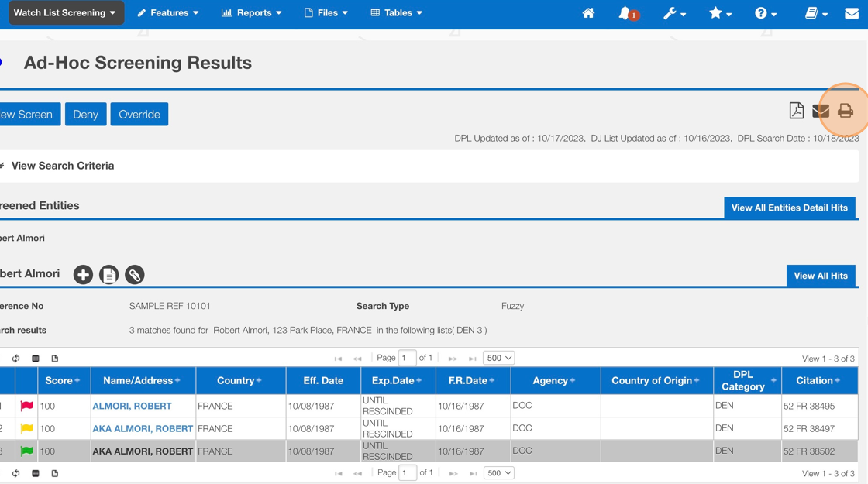Open the Watch List Screening dropdown
This screenshot has width=868, height=484.
pyautogui.click(x=65, y=12)
